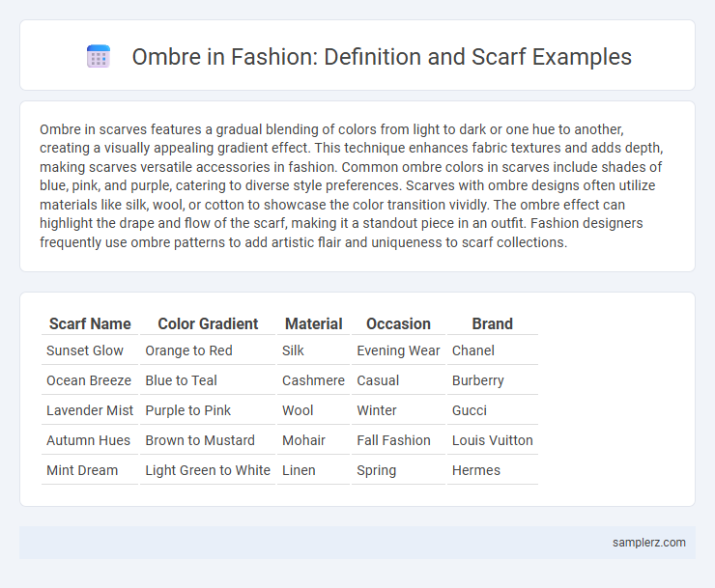Click the 'Gucci' brand cell
715x588 pixels.
click(493, 410)
